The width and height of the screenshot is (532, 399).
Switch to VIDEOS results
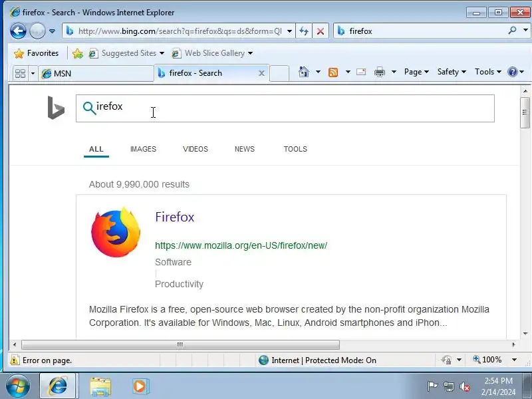coord(196,149)
